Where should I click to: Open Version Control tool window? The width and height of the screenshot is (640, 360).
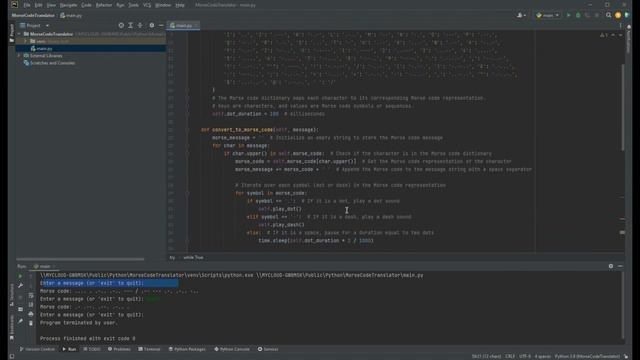click(x=38, y=349)
